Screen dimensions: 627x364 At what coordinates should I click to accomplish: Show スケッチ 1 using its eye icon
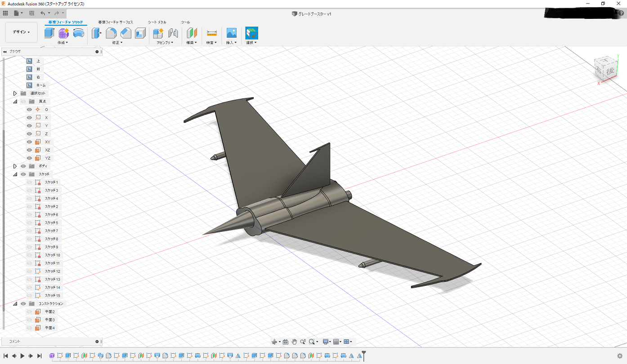[x=29, y=182]
